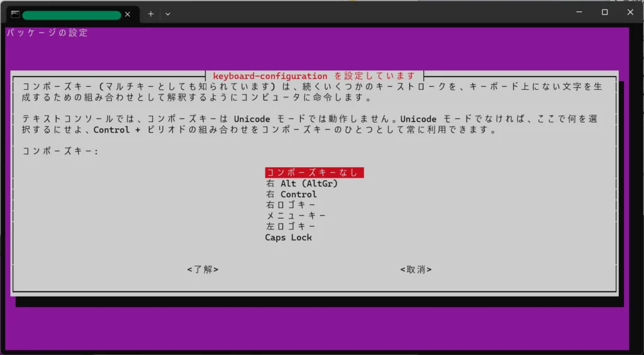Viewport: 644px width, 355px height.
Task: Choose the メニューキー entry
Action: coord(296,216)
